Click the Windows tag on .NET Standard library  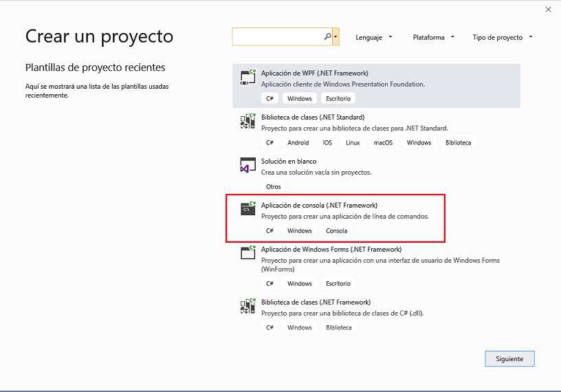(419, 142)
